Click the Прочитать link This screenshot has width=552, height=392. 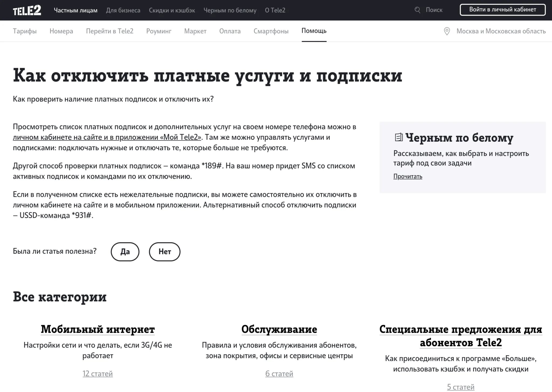[408, 176]
